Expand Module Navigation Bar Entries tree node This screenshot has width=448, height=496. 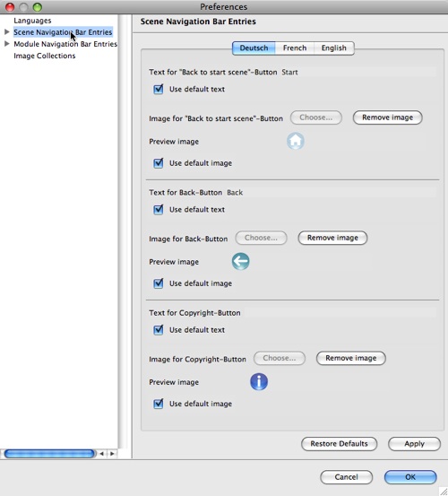click(6, 44)
